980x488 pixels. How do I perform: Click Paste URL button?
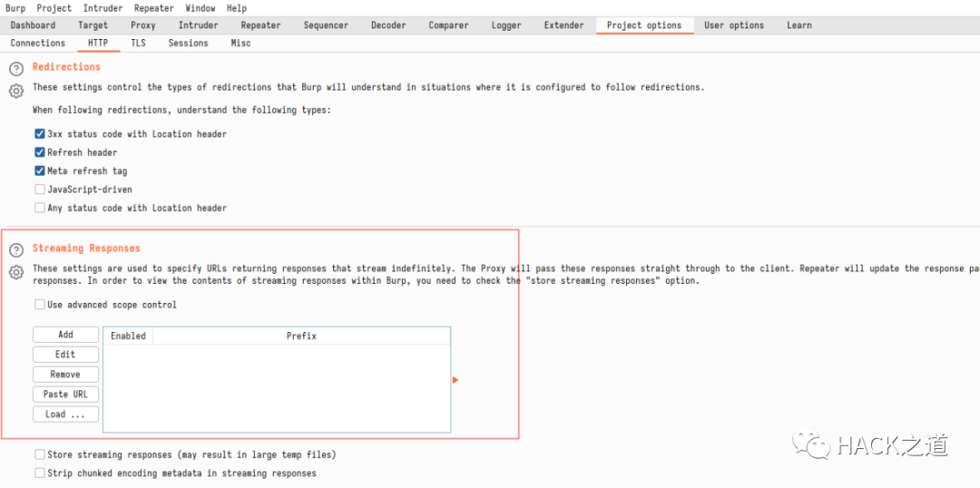65,395
